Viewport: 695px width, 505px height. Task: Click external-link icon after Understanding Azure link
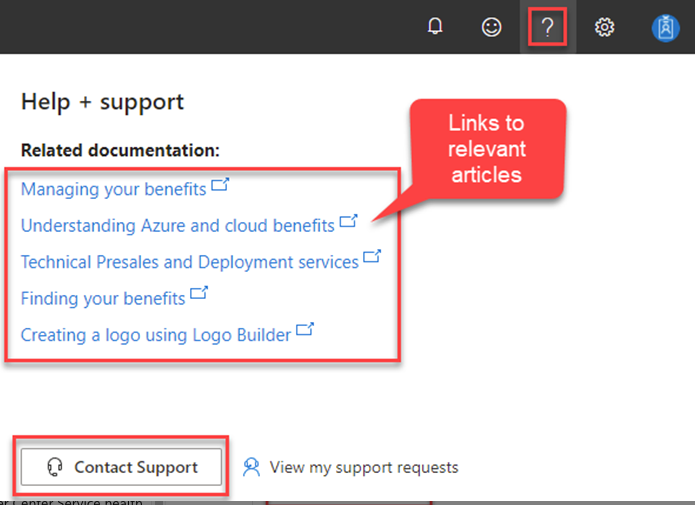click(348, 221)
